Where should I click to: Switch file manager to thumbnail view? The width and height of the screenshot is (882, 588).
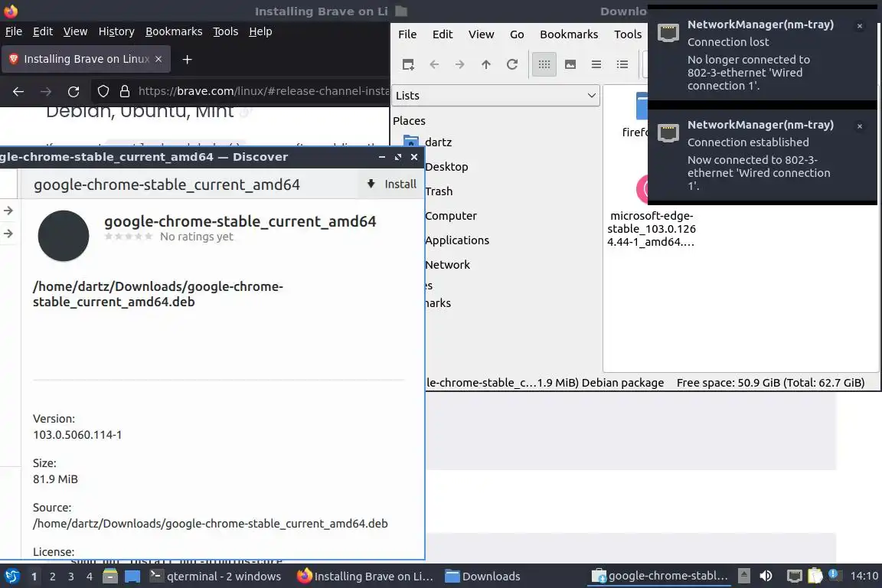click(x=570, y=65)
